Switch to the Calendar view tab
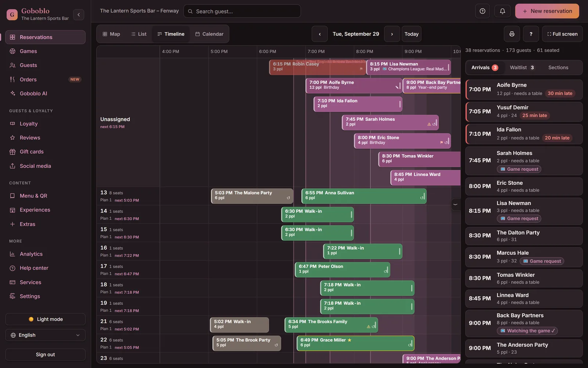 tap(209, 34)
